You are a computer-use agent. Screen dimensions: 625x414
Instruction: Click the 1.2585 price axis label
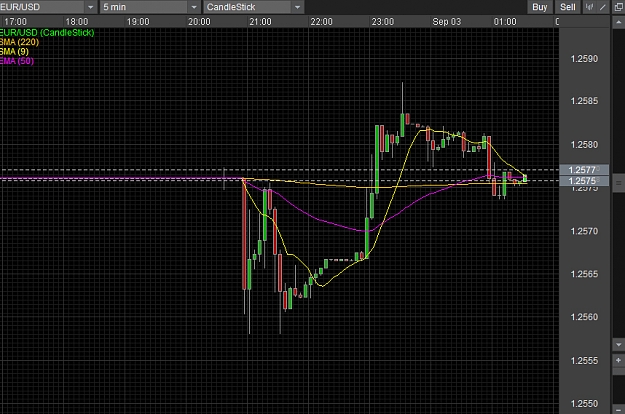click(x=584, y=101)
